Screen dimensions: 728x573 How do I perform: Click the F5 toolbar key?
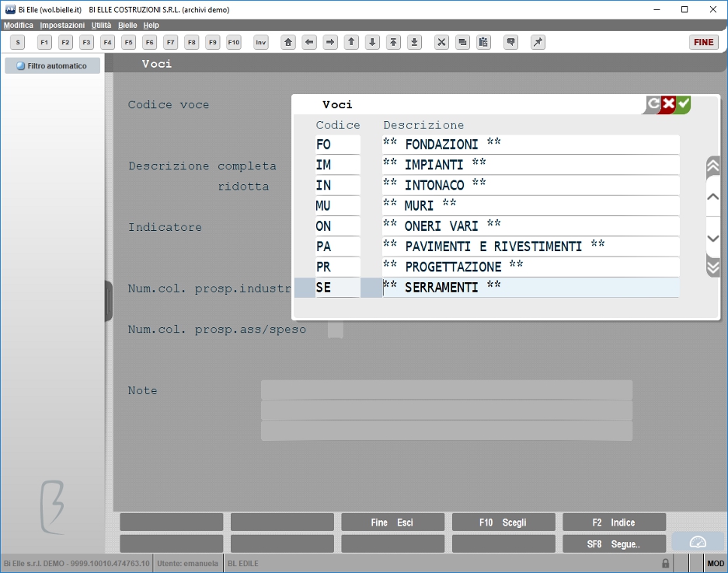(x=129, y=42)
